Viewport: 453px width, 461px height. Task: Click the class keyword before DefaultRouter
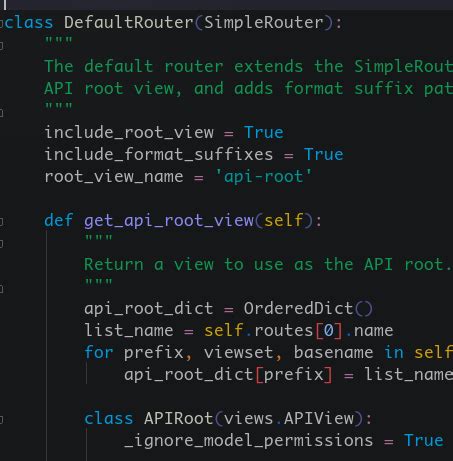(29, 23)
